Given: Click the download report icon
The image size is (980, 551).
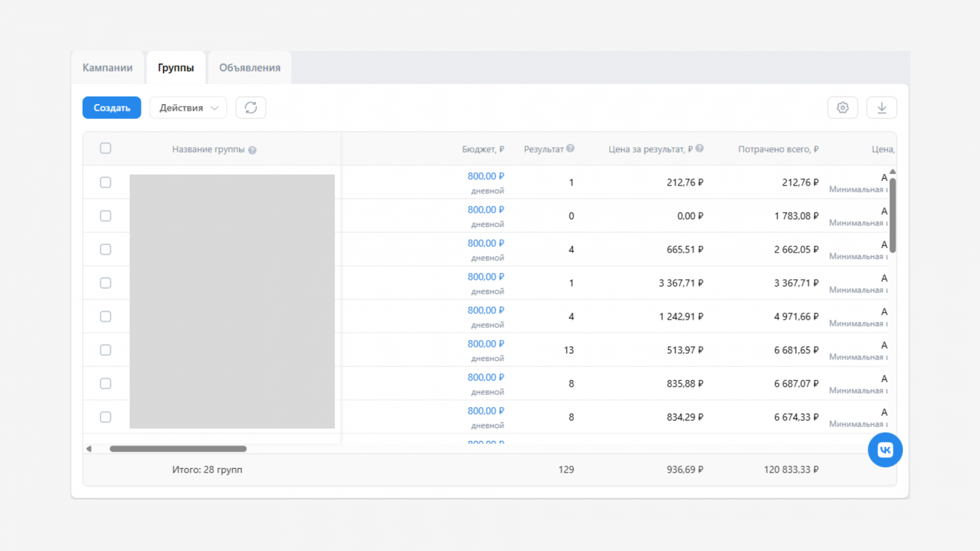Looking at the screenshot, I should click(x=881, y=108).
